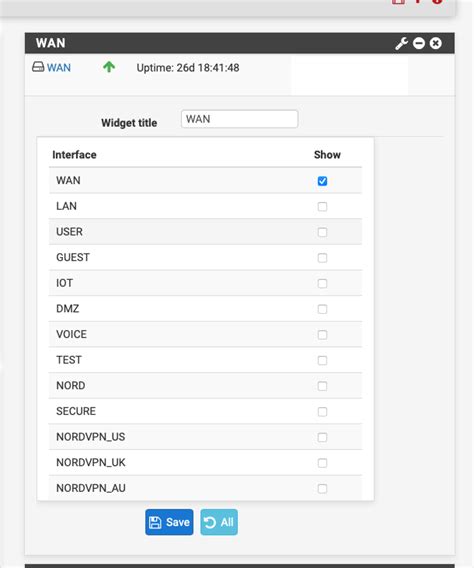Image resolution: width=474 pixels, height=568 pixels.
Task: Focus the Widget title input field
Action: [x=239, y=119]
